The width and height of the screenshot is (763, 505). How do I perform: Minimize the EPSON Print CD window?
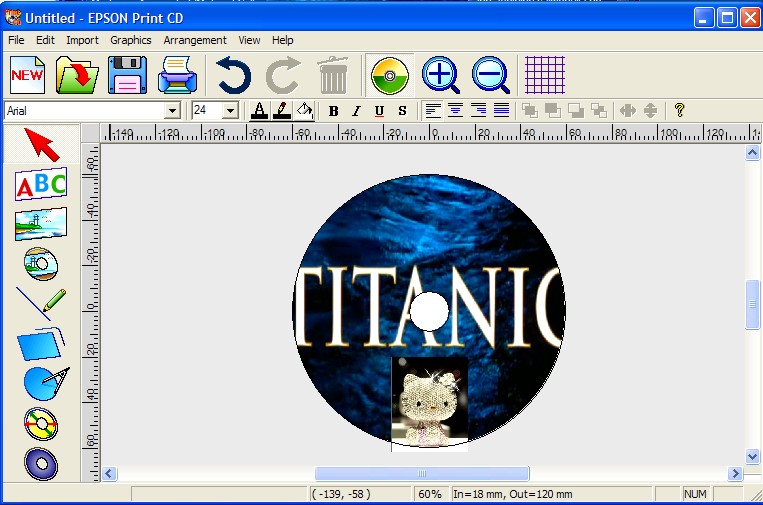pyautogui.click(x=704, y=18)
